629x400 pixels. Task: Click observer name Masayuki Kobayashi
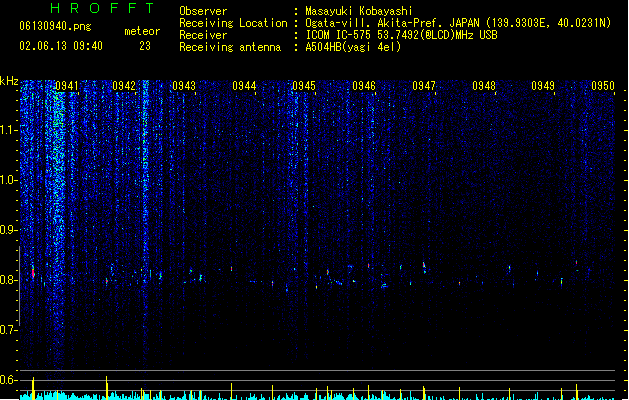pyautogui.click(x=359, y=11)
